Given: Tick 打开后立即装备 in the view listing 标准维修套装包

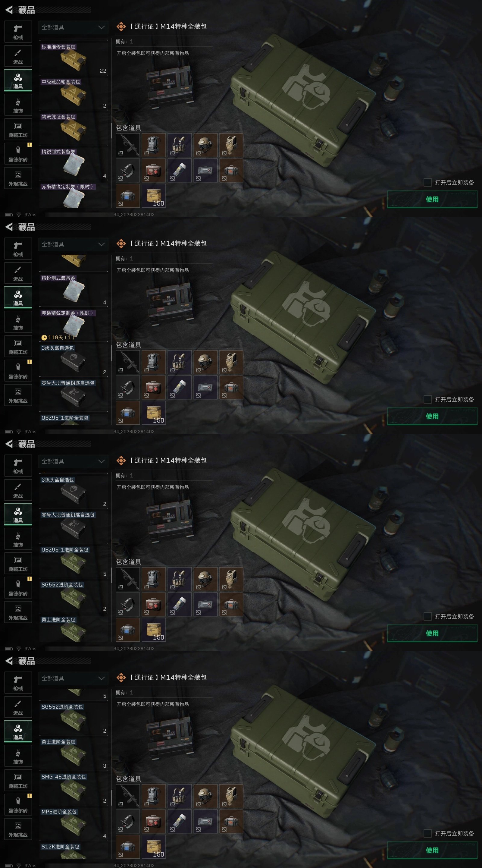Looking at the screenshot, I should point(427,182).
